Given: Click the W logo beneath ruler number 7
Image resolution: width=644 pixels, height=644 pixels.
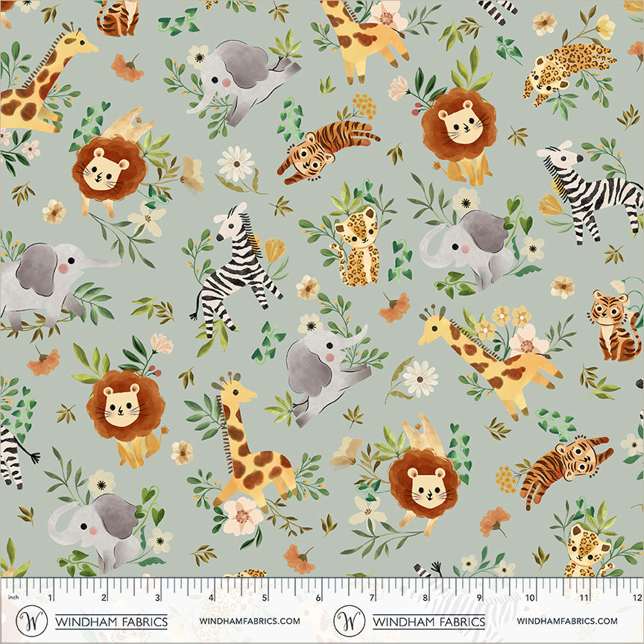Looking at the screenshot, I should click(349, 620).
